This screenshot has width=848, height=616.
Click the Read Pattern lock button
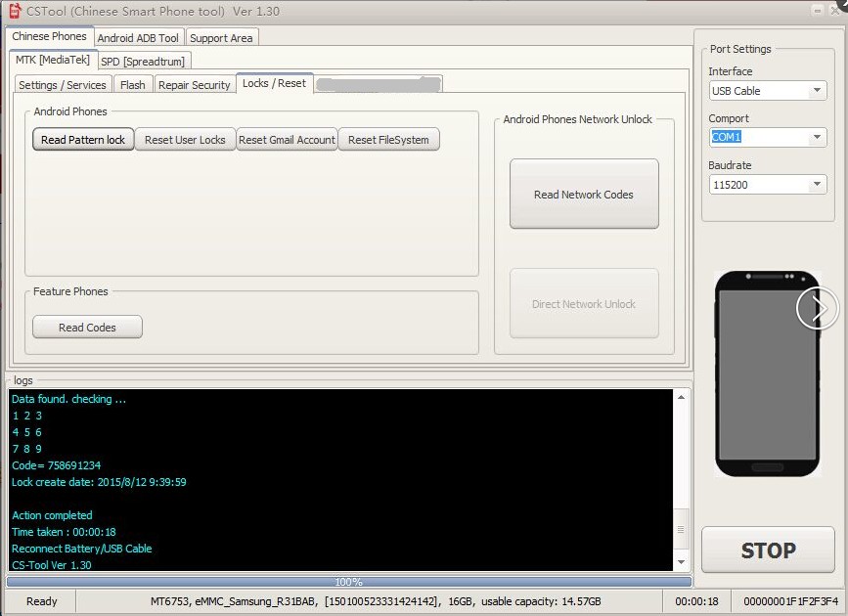pos(83,140)
